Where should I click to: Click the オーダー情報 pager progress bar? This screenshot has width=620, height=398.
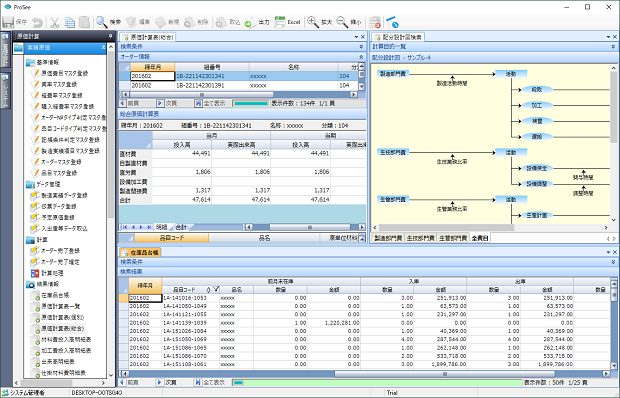pyautogui.click(x=251, y=104)
